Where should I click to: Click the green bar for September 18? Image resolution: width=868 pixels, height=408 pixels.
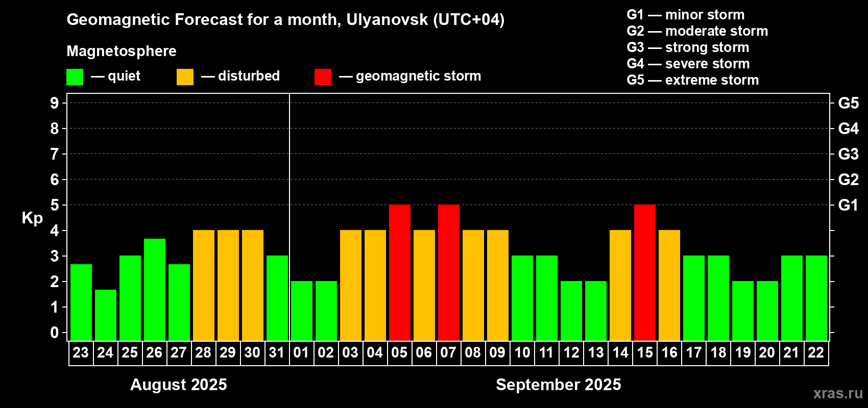[x=718, y=298]
